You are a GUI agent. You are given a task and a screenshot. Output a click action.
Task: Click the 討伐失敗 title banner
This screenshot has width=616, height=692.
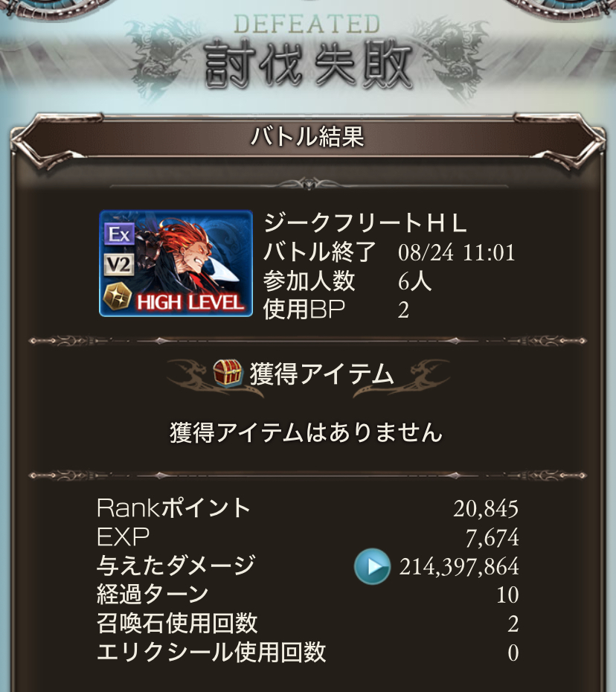tap(309, 64)
